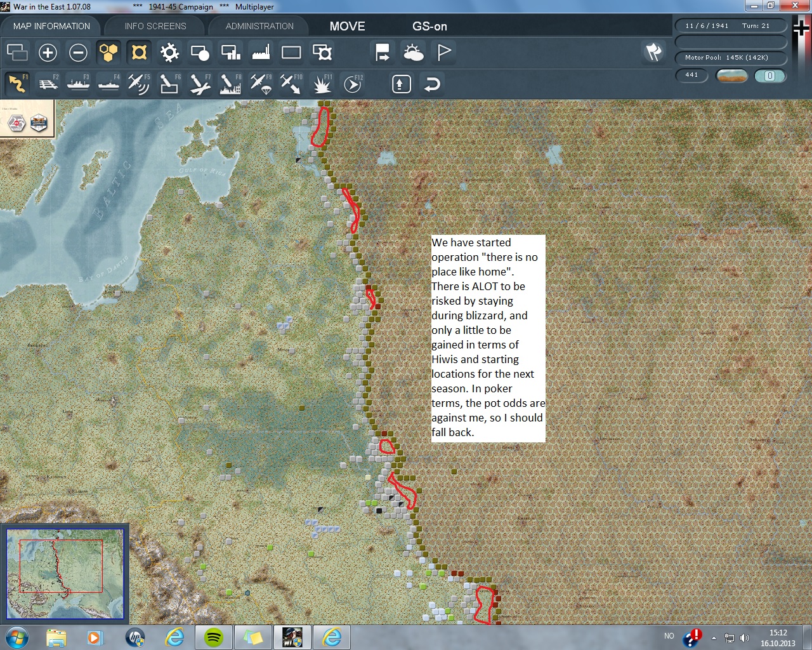Click the zoom in map button

pos(48,53)
